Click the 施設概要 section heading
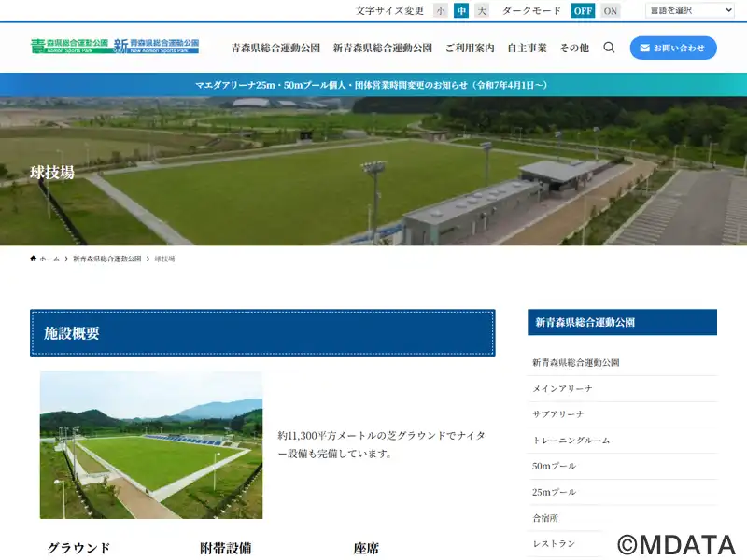This screenshot has height=560, width=747. 262,333
